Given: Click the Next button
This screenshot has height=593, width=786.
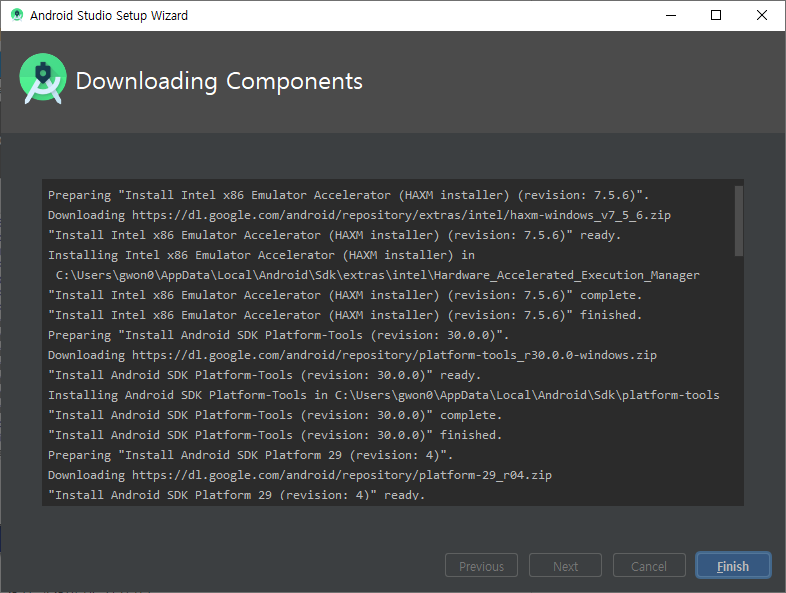Looking at the screenshot, I should click(565, 565).
